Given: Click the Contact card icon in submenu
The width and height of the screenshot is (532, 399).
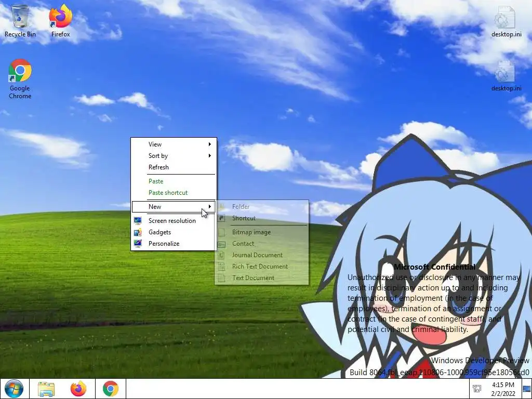Looking at the screenshot, I should [221, 244].
